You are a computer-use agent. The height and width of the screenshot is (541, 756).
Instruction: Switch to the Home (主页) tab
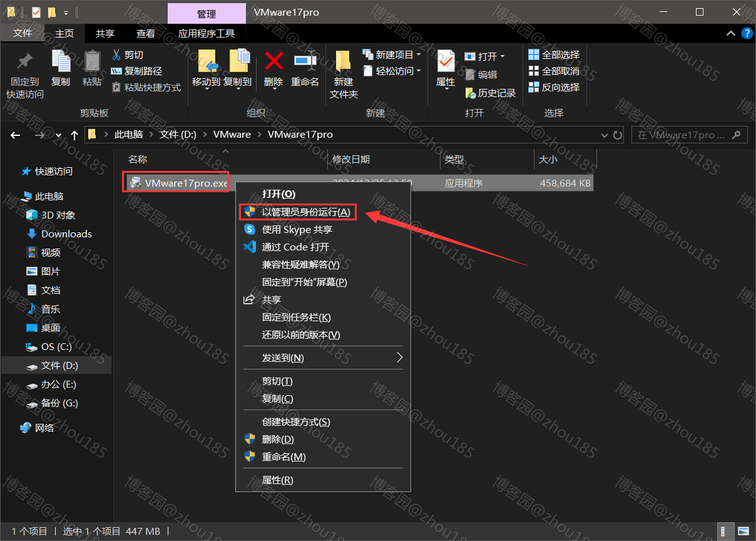[64, 33]
